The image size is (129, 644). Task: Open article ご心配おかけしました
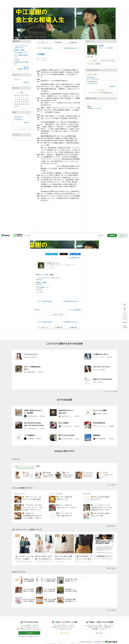(100, 354)
